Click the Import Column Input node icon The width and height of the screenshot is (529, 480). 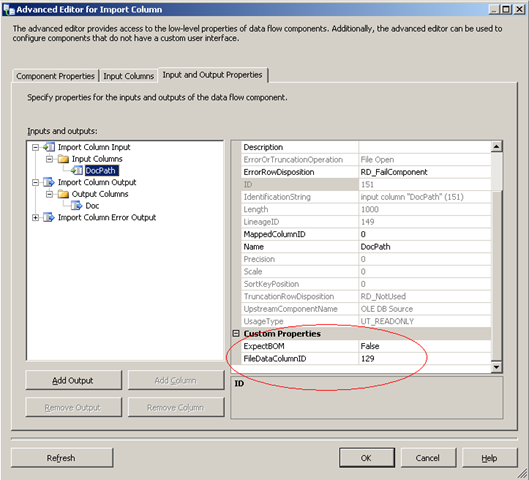(49, 147)
